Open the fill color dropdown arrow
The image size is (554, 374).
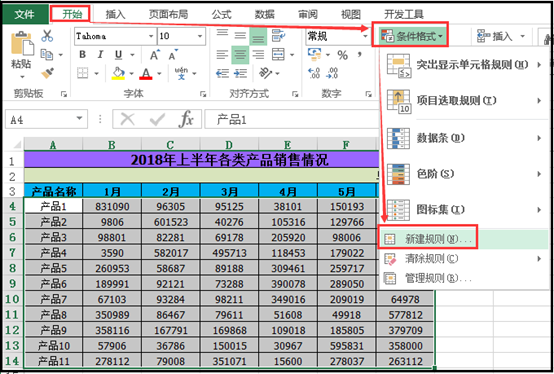[131, 73]
